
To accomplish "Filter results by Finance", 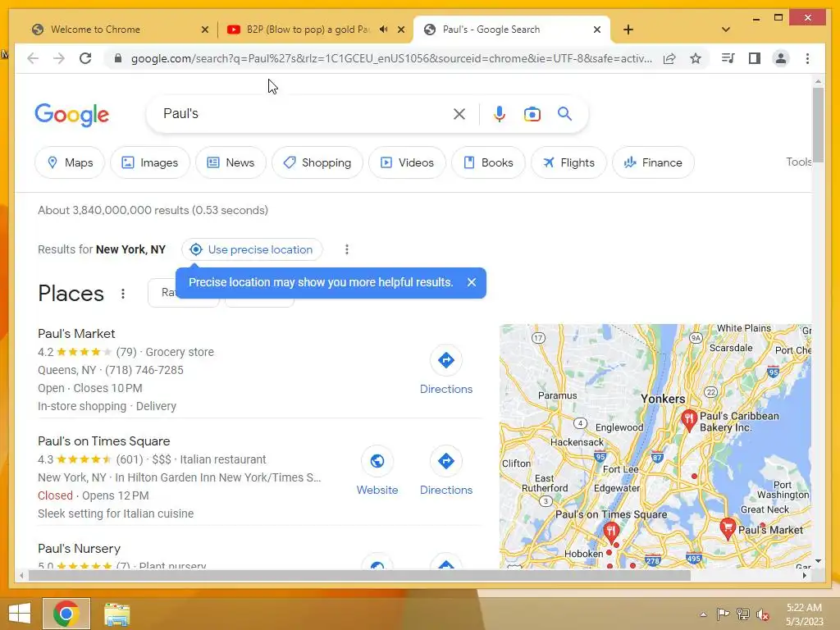I will tap(653, 162).
